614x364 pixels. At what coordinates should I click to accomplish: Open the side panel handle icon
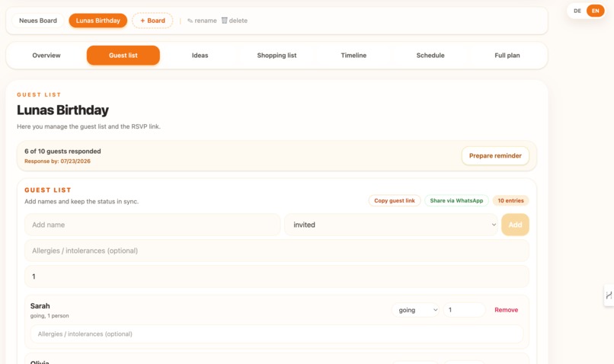click(x=609, y=295)
